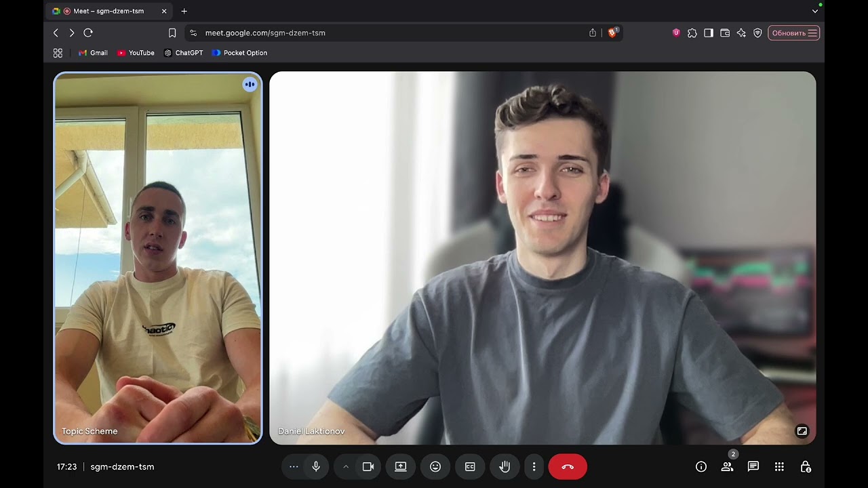Open the in-call chat panel
Viewport: 868px width, 488px height.
(753, 466)
